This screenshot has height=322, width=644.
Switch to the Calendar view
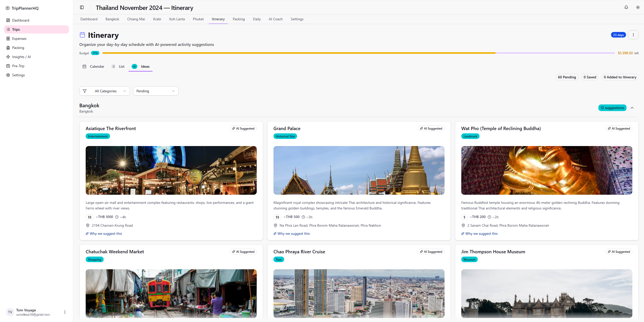pyautogui.click(x=93, y=66)
